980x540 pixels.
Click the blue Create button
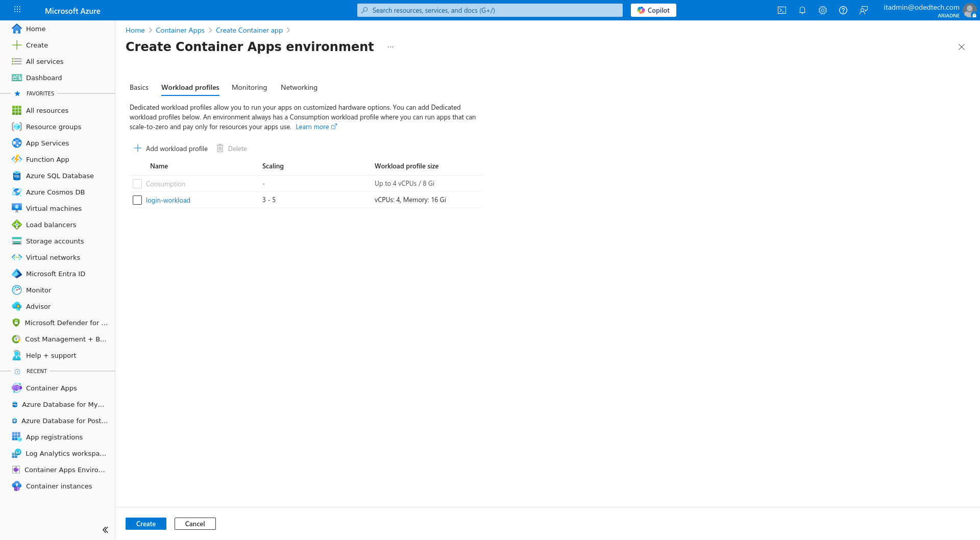[146, 524]
